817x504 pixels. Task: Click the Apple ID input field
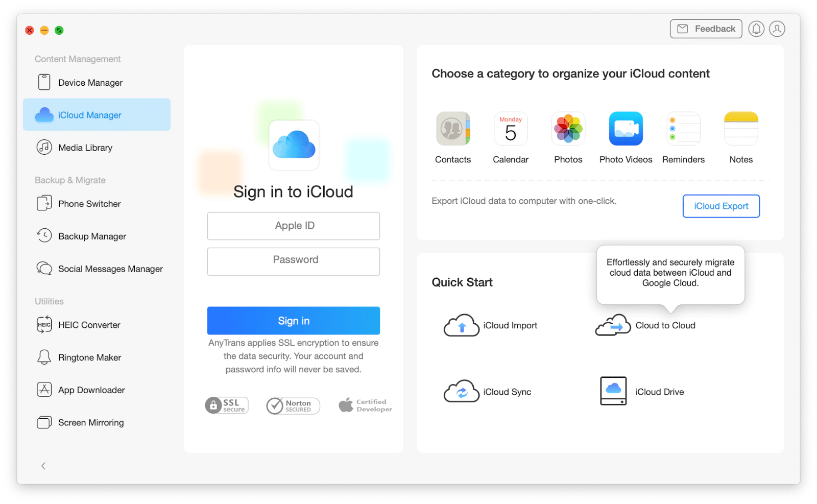click(x=294, y=226)
